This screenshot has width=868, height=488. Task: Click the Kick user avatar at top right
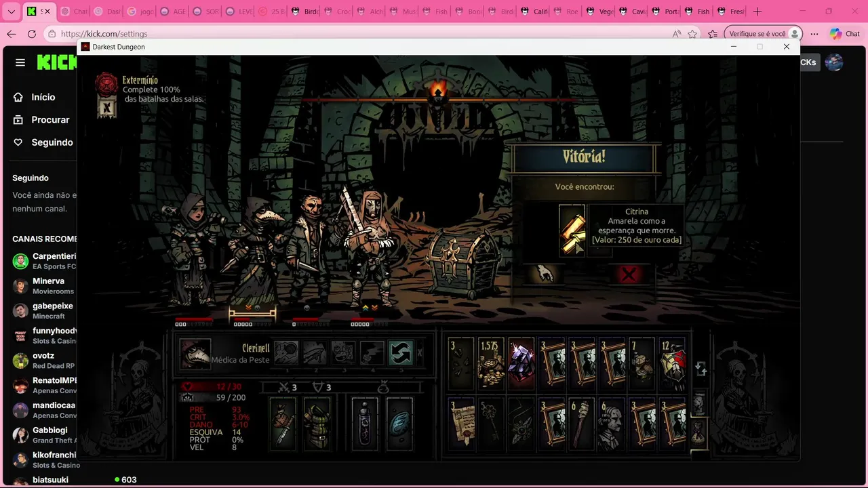click(834, 62)
